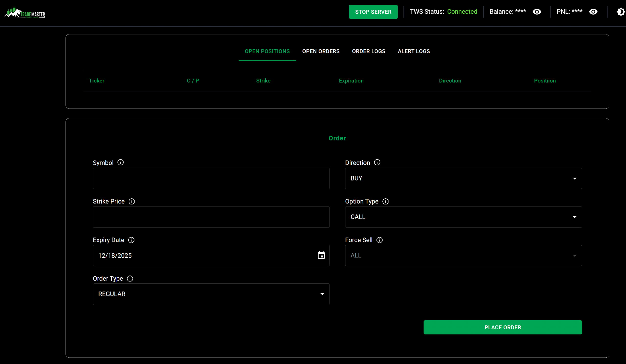Click the Strike Price info icon
The height and width of the screenshot is (364, 626).
(x=132, y=201)
